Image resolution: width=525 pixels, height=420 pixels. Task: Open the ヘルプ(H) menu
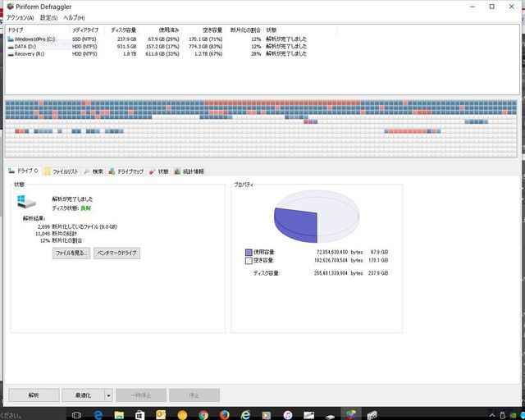pyautogui.click(x=74, y=18)
